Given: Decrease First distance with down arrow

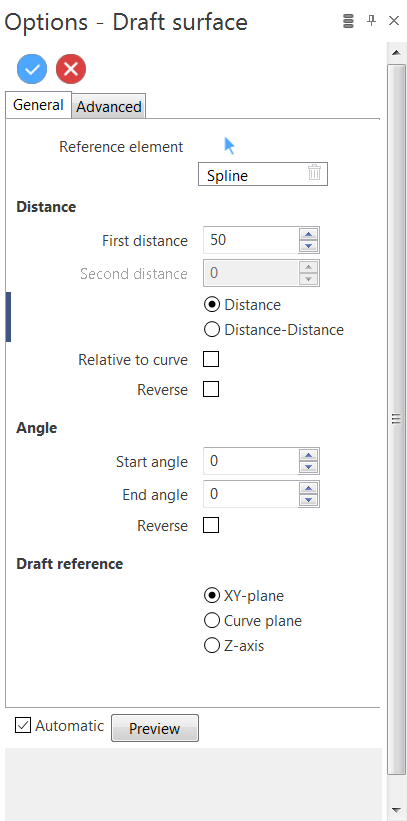Looking at the screenshot, I should pyautogui.click(x=309, y=246).
